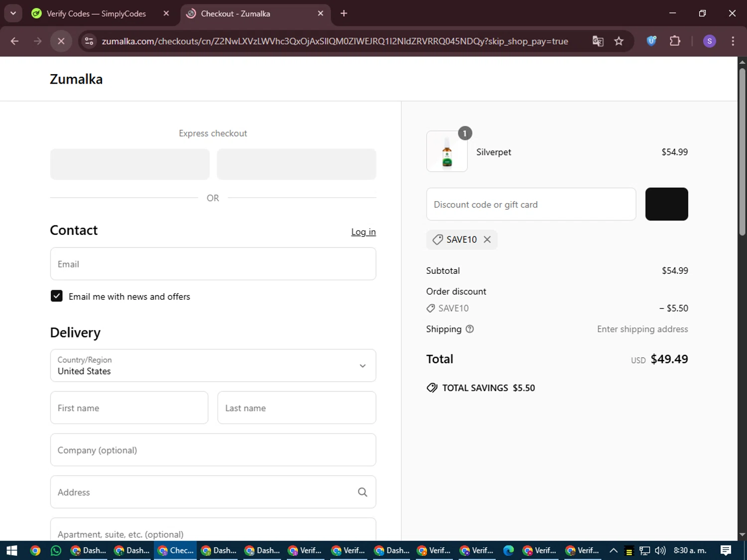Open the Chrome profile avatar S
The width and height of the screenshot is (747, 560).
[x=710, y=41]
